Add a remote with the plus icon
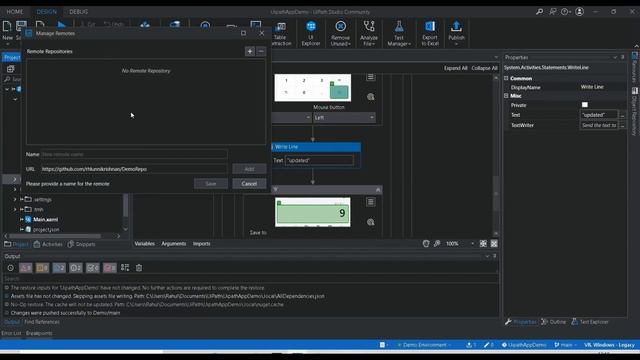The width and height of the screenshot is (640, 360). [x=250, y=51]
